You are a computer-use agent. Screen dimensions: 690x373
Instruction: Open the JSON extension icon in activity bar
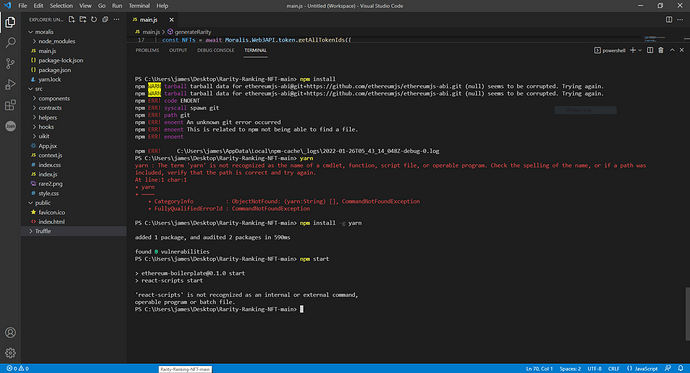(x=10, y=126)
